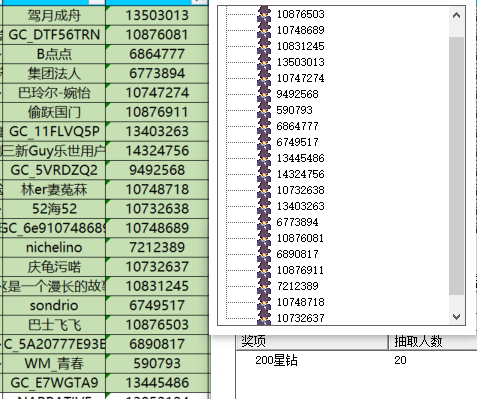Select tree entry 10748689
Image resolution: width=477 pixels, height=399 pixels.
pos(300,30)
